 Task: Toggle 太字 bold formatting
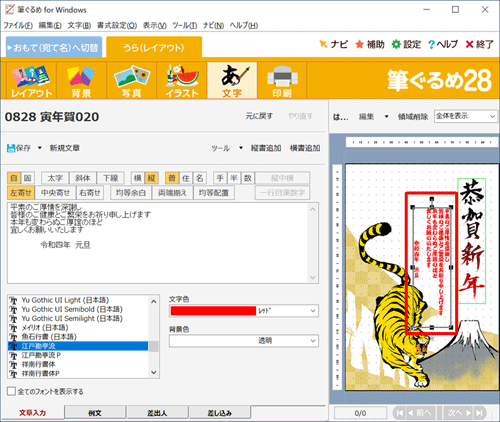tap(55, 178)
